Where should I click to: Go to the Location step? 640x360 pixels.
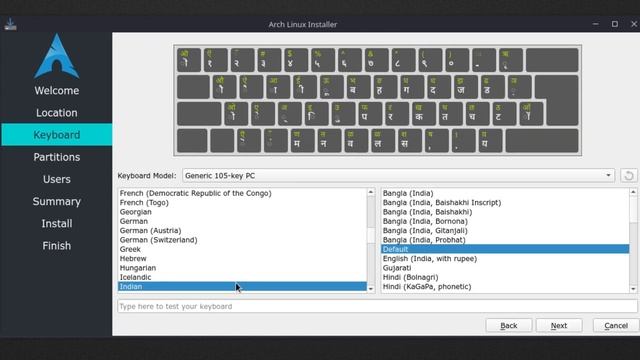point(57,113)
